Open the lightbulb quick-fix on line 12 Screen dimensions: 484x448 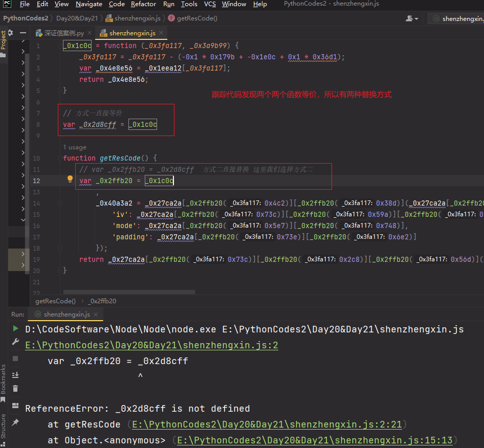pos(70,179)
